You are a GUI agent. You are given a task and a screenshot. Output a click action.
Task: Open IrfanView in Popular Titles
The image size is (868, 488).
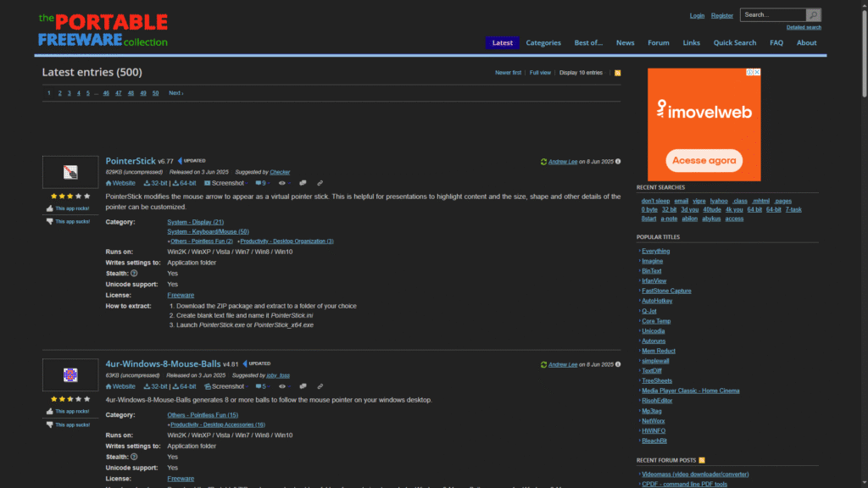[654, 281]
